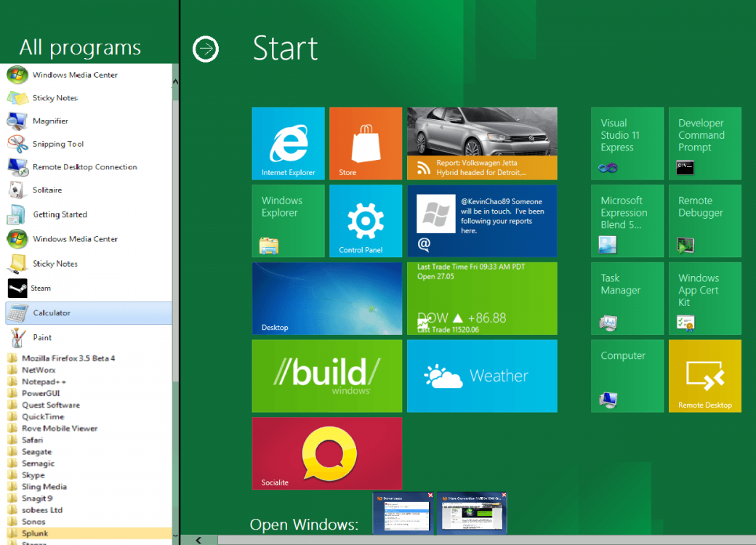756x545 pixels.
Task: Open the Control Panel tile
Action: tap(366, 221)
